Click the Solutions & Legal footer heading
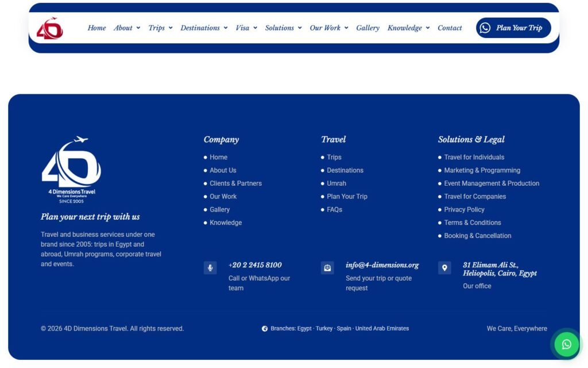This screenshot has width=588, height=368. click(x=471, y=140)
